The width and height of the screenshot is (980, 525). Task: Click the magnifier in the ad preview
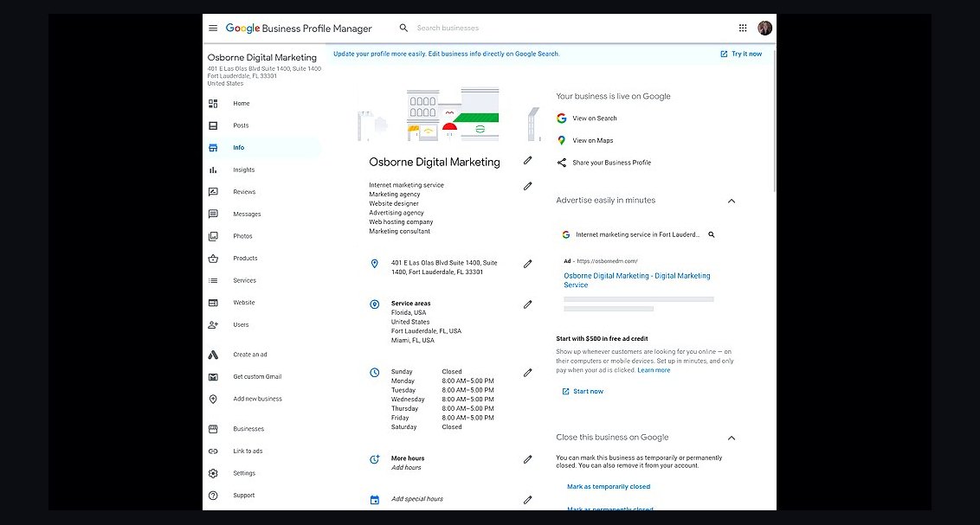[x=712, y=234]
